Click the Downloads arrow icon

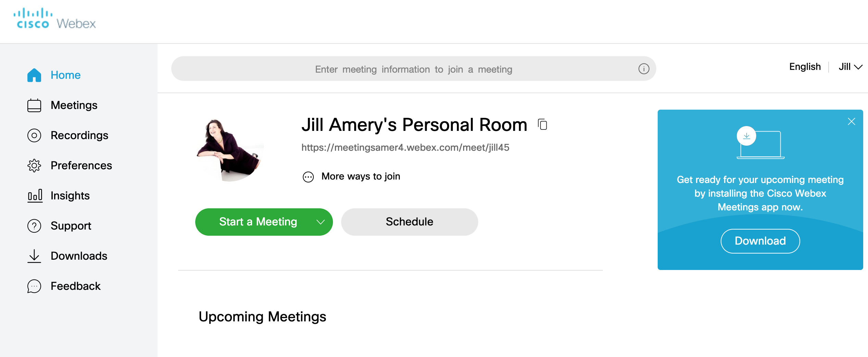pos(34,256)
